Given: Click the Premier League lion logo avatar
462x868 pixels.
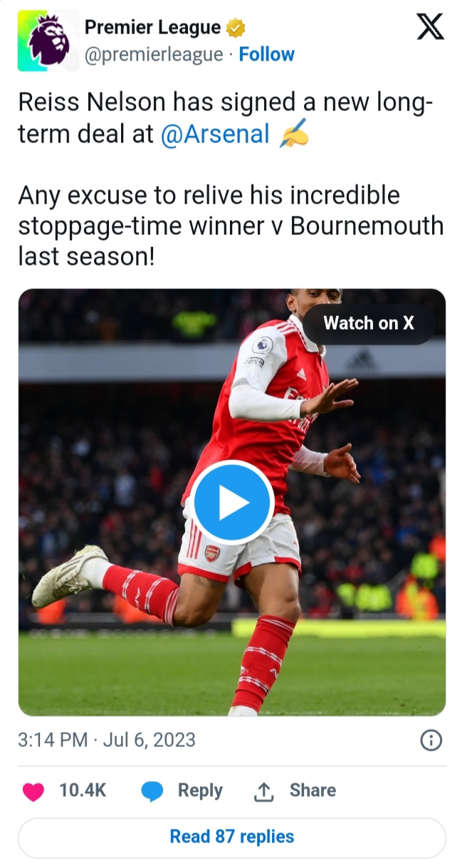Looking at the screenshot, I should 48,42.
